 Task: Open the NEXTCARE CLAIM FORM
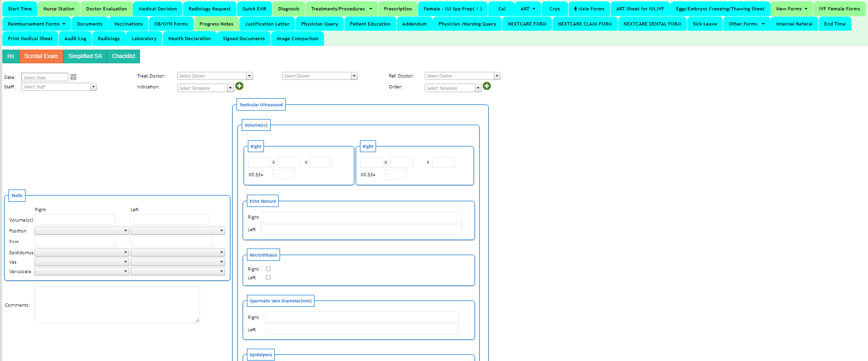585,24
